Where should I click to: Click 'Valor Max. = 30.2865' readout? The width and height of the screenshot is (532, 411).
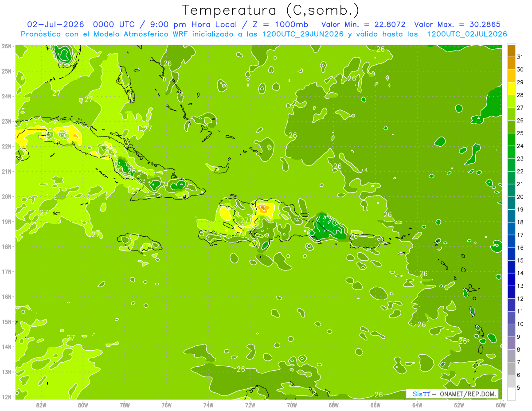pyautogui.click(x=457, y=24)
